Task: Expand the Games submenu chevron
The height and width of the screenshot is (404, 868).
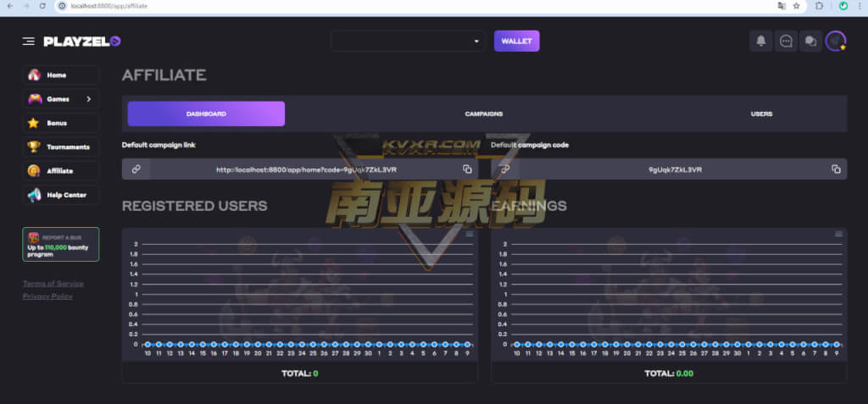Action: 88,99
